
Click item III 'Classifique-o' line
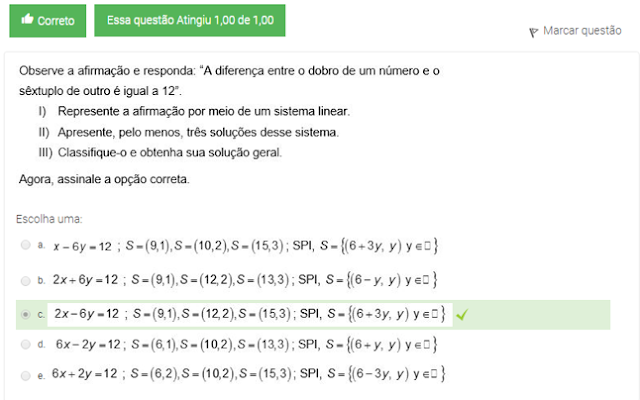[x=169, y=153]
